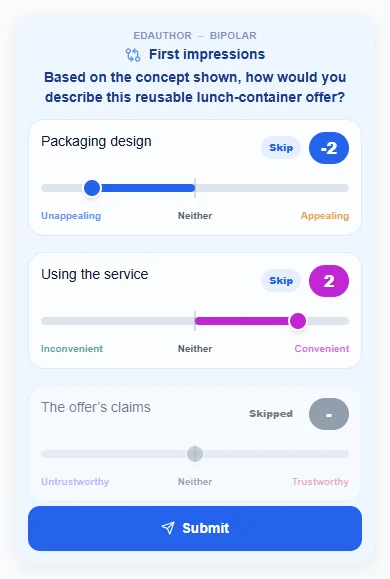Select the Appealing end label
Viewport: 390px width, 579px height.
(x=325, y=216)
